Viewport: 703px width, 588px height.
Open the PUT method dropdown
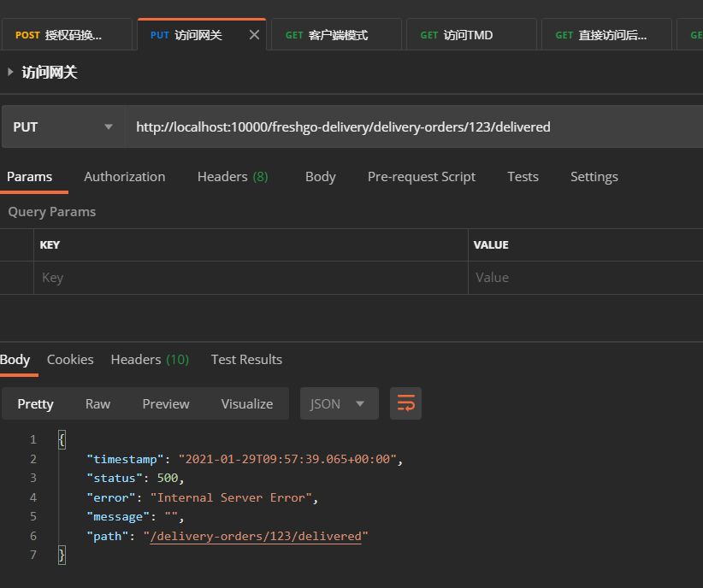tap(63, 126)
